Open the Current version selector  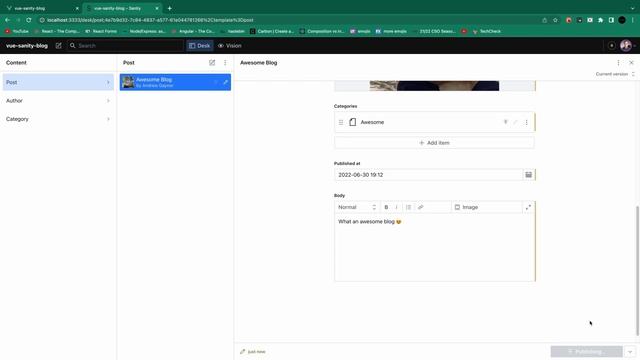point(615,74)
